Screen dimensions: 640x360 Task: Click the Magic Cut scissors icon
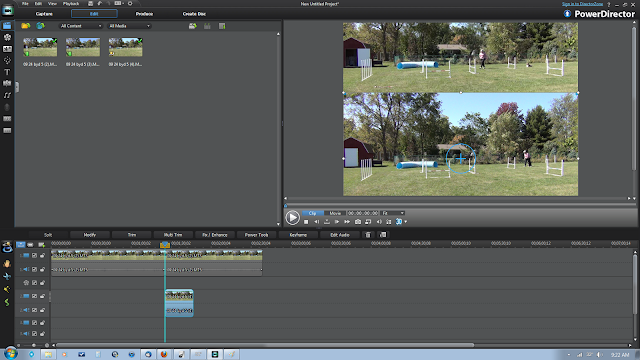(x=7, y=289)
